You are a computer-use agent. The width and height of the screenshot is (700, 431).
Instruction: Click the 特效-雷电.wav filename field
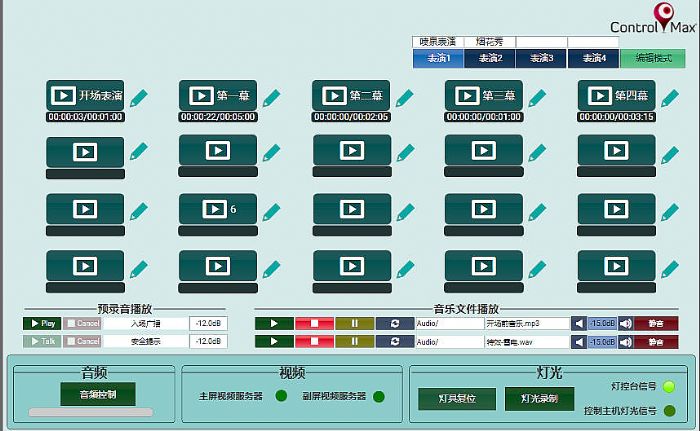527,342
